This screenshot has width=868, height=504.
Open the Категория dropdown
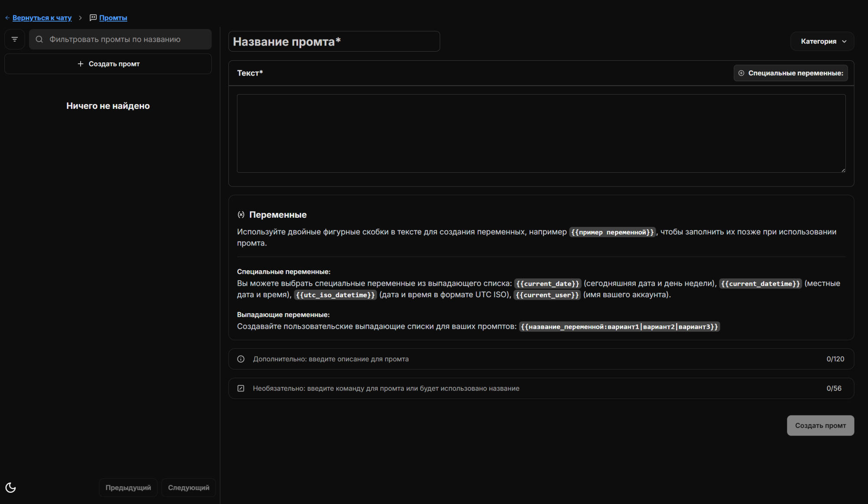point(822,42)
